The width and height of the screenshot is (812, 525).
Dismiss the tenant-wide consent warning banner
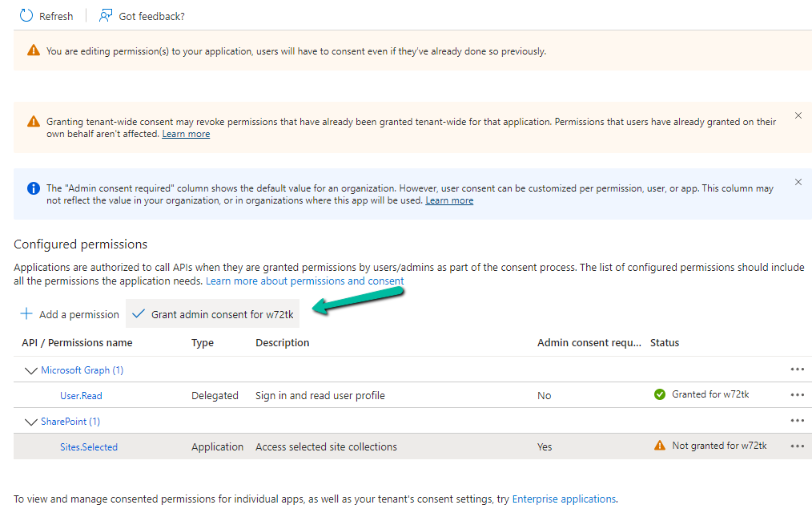click(798, 115)
